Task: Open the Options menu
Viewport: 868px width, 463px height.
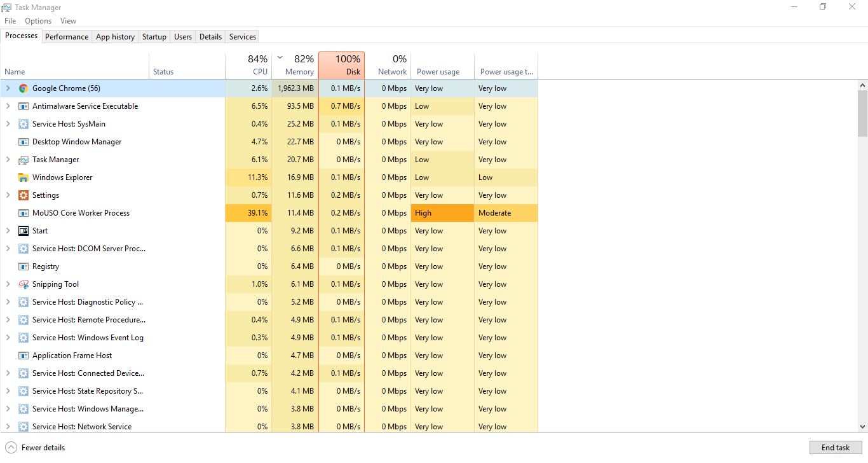Action: pyautogui.click(x=38, y=21)
